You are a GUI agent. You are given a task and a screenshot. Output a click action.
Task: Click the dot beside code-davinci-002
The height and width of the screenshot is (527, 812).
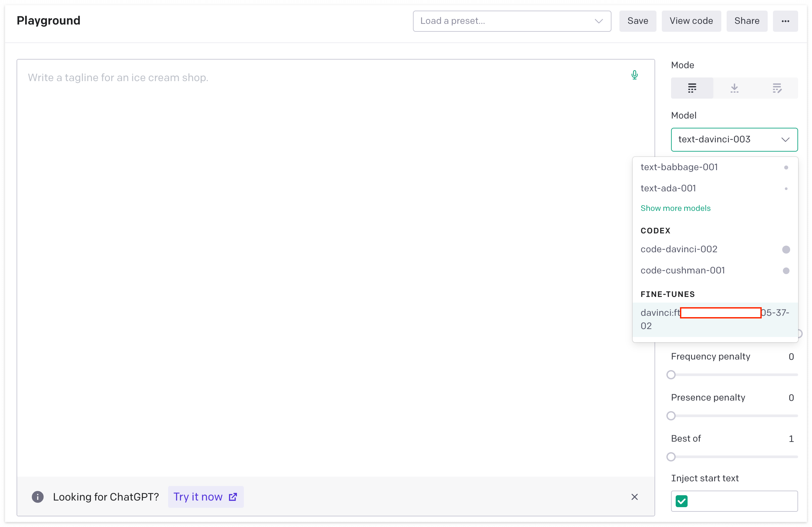click(x=786, y=250)
